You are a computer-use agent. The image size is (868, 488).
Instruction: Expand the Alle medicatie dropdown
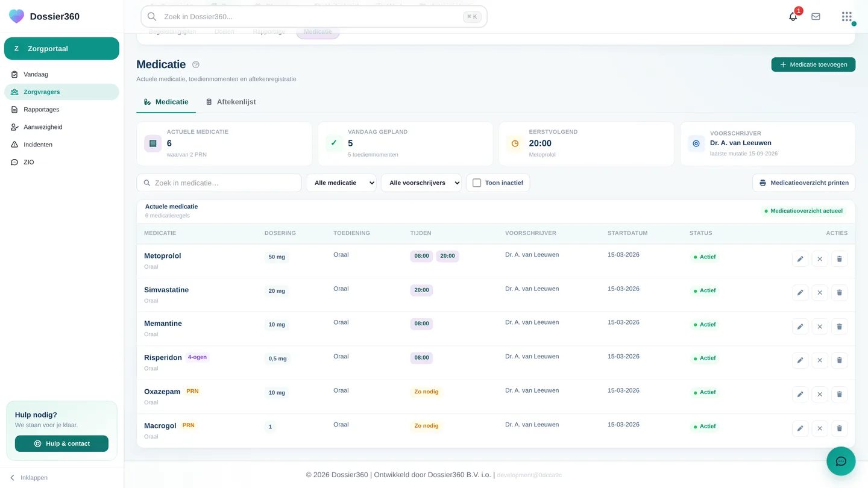point(341,183)
